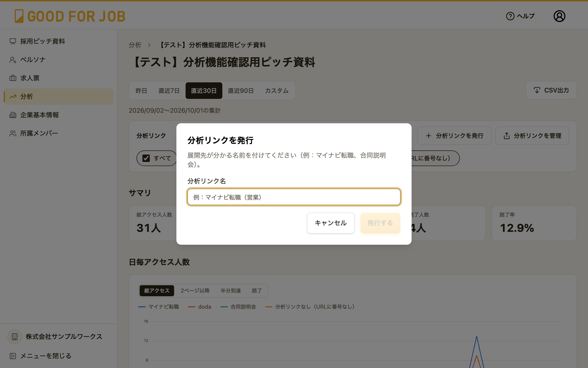Click the ペルソナ person-search icon
The image size is (588, 368).
[x=13, y=60]
